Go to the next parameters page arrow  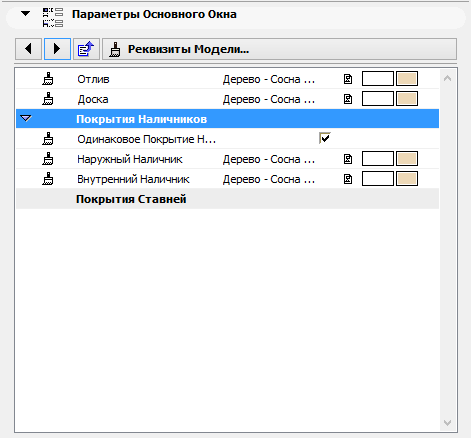pos(57,49)
